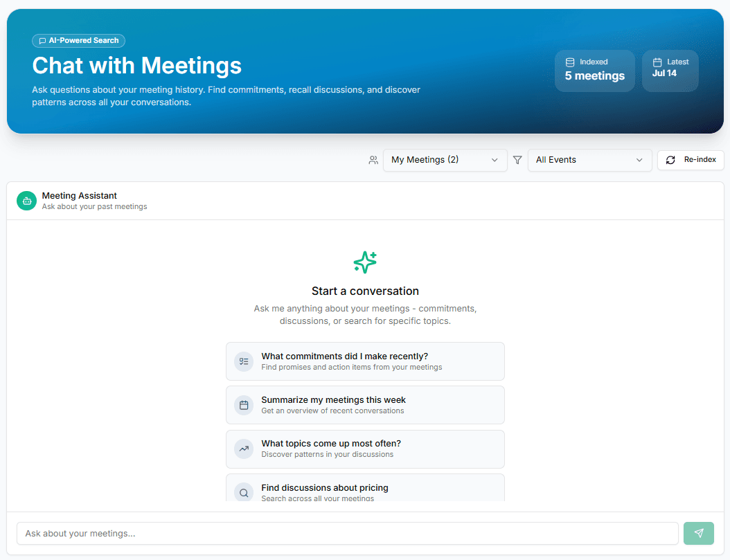Choose 'What topics come up most often?' suggestion
This screenshot has width=730, height=560.
pos(365,449)
